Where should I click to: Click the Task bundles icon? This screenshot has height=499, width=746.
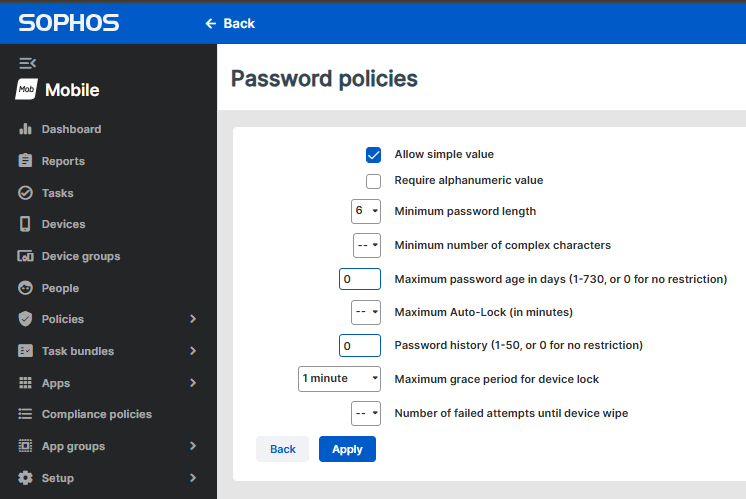(x=25, y=351)
